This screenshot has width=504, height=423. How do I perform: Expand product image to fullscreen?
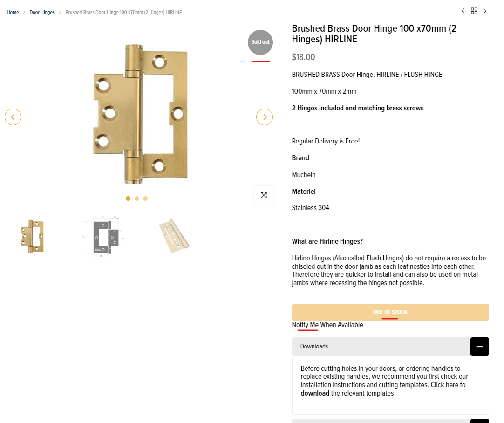264,195
